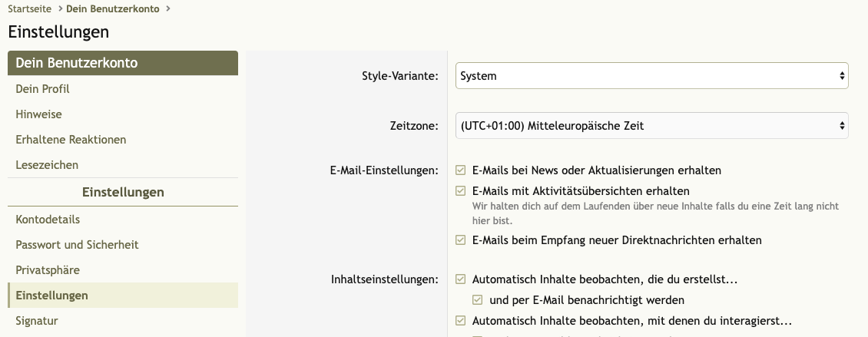This screenshot has width=868, height=337.
Task: Click Dein Benutzerkonto breadcrumb link
Action: point(114,9)
